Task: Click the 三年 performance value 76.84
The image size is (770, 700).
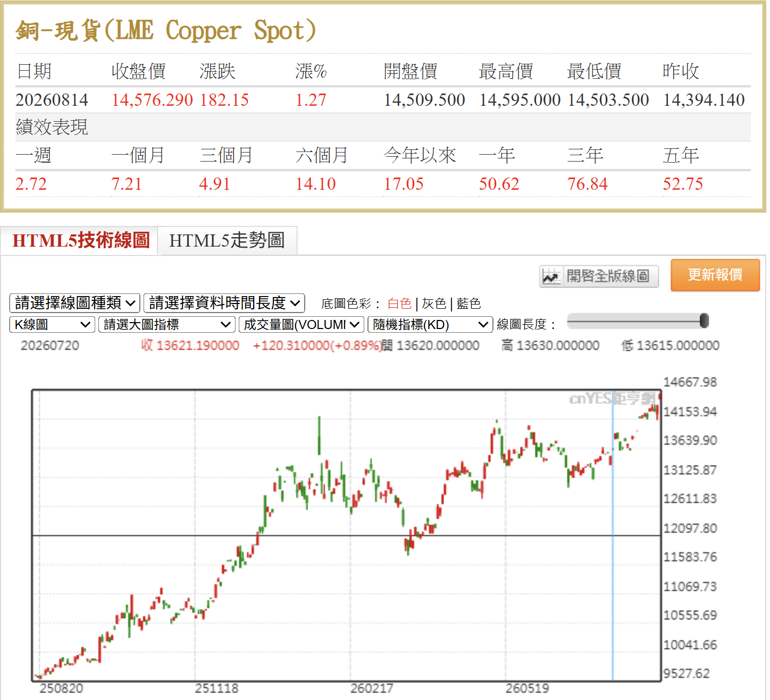Action: (587, 184)
